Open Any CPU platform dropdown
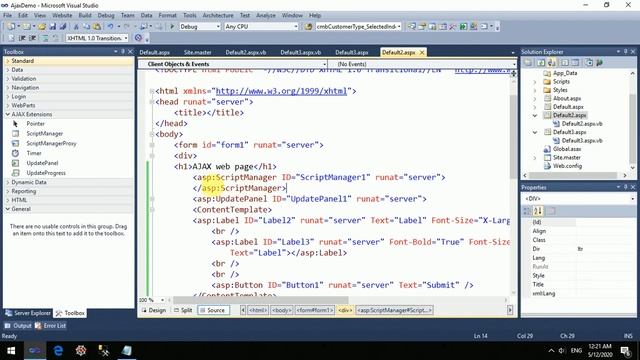This screenshot has height=360, width=640. (x=296, y=27)
